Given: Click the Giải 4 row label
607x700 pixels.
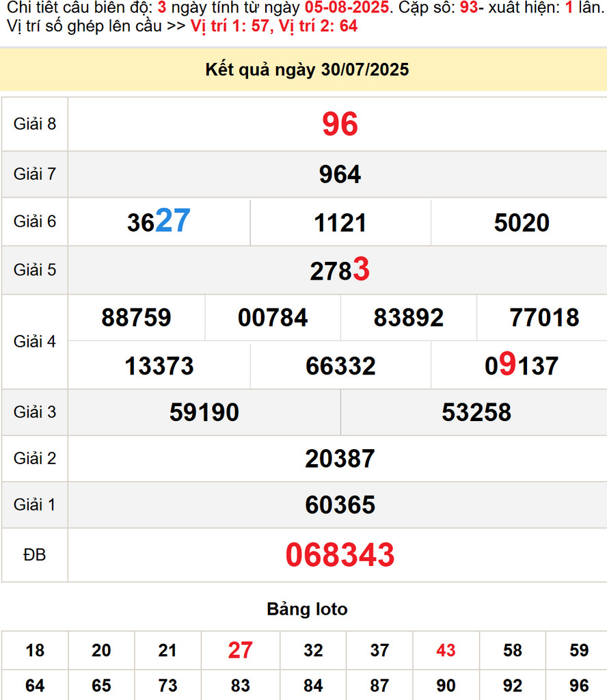Looking at the screenshot, I should point(35,342).
